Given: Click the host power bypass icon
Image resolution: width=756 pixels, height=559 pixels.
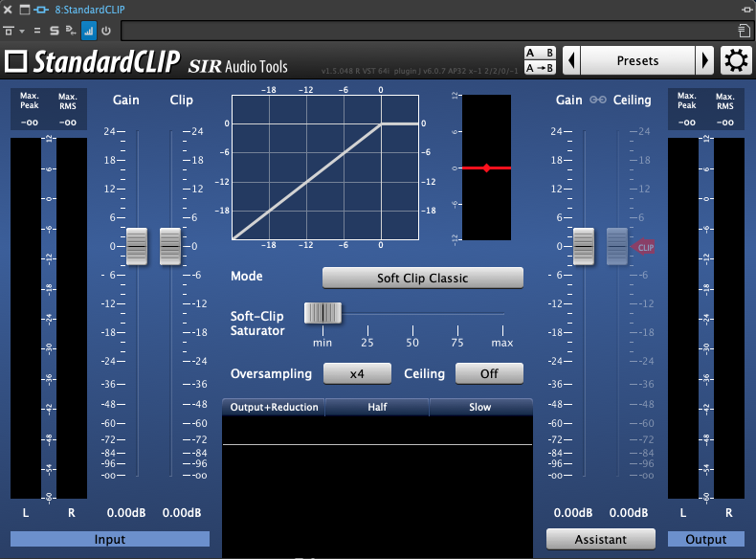Looking at the screenshot, I should (x=106, y=31).
